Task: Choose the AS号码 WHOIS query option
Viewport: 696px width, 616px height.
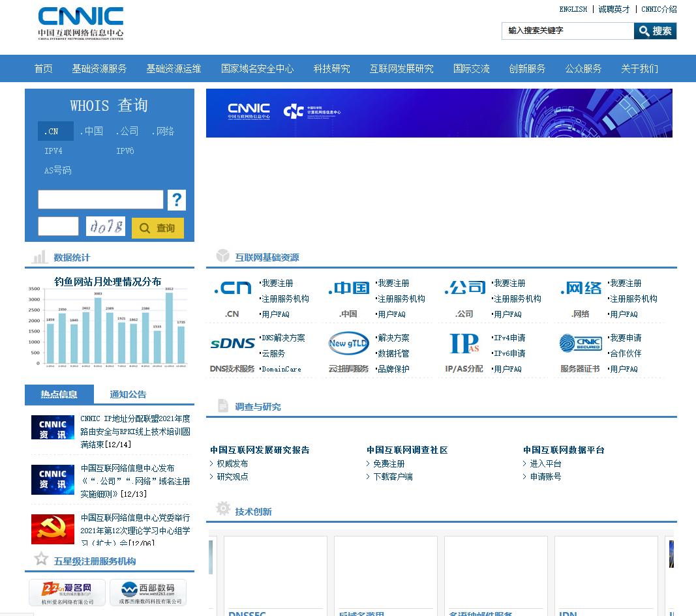Action: [57, 170]
